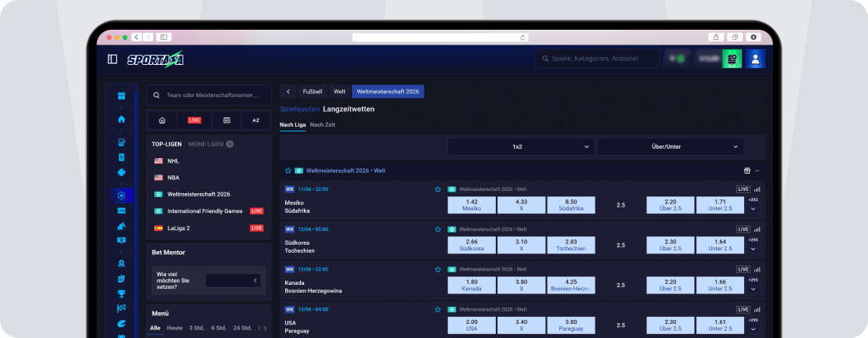Toggle the sidebar menu icon beside Sportaza logo

pos(112,59)
